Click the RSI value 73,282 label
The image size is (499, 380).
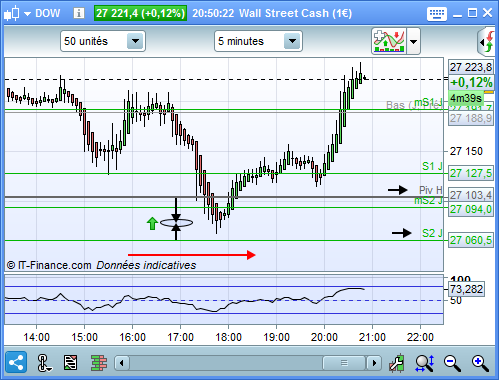466,289
